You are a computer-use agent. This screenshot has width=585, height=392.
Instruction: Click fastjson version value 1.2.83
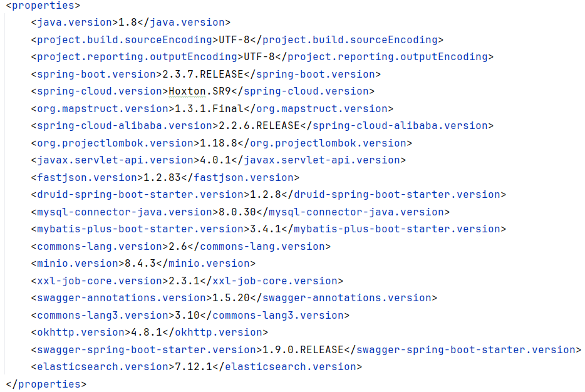click(162, 178)
